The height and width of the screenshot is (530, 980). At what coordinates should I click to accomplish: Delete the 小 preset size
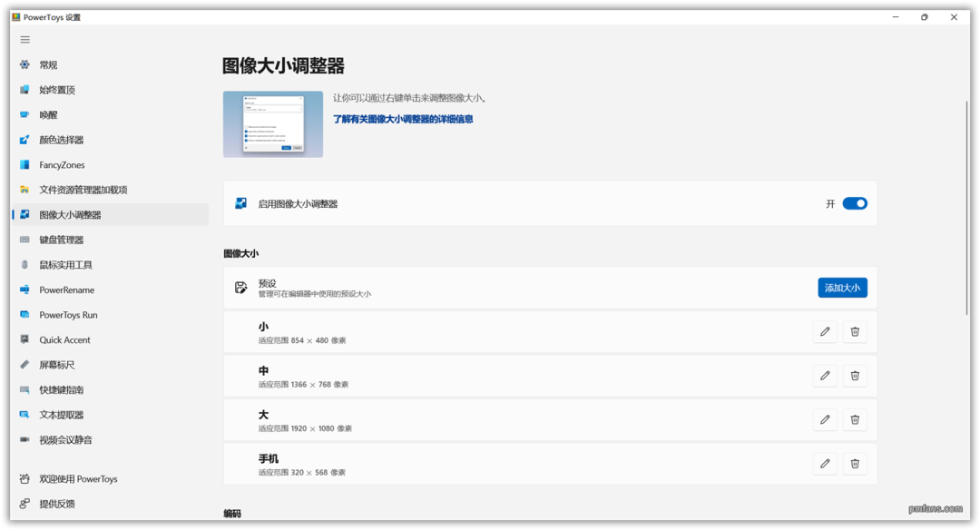855,332
